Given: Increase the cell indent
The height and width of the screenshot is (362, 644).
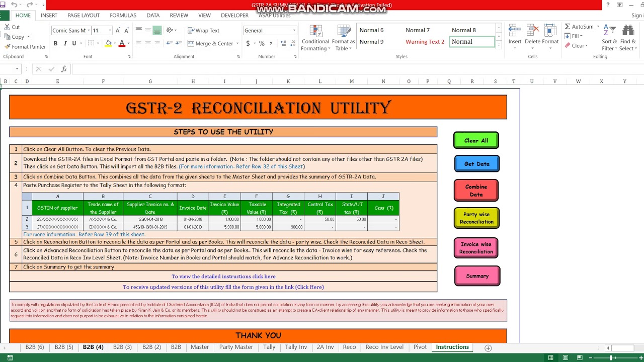Looking at the screenshot, I should (x=179, y=44).
